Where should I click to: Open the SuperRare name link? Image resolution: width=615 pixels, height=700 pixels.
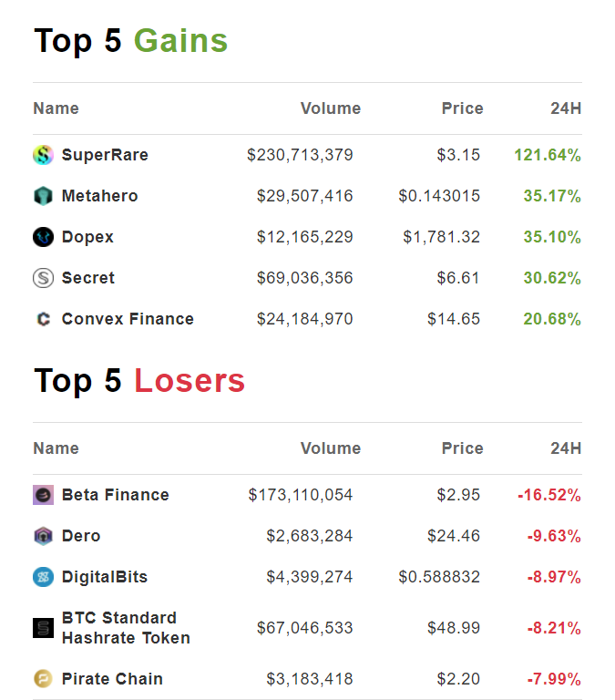[105, 155]
